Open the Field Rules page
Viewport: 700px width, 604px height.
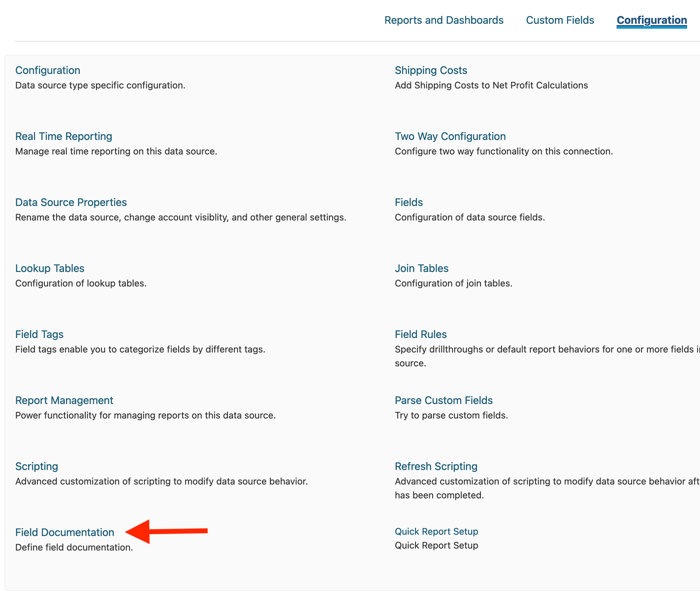421,334
